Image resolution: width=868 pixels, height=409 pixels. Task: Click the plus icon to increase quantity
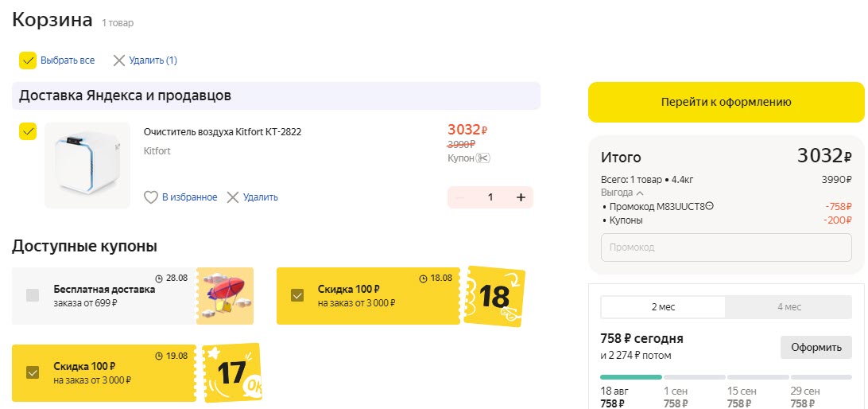click(x=521, y=197)
